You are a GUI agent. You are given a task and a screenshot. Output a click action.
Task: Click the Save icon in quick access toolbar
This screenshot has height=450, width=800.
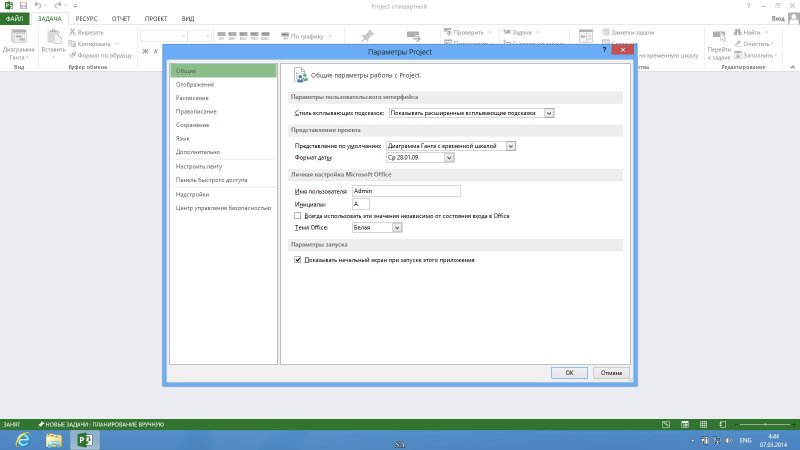23,6
